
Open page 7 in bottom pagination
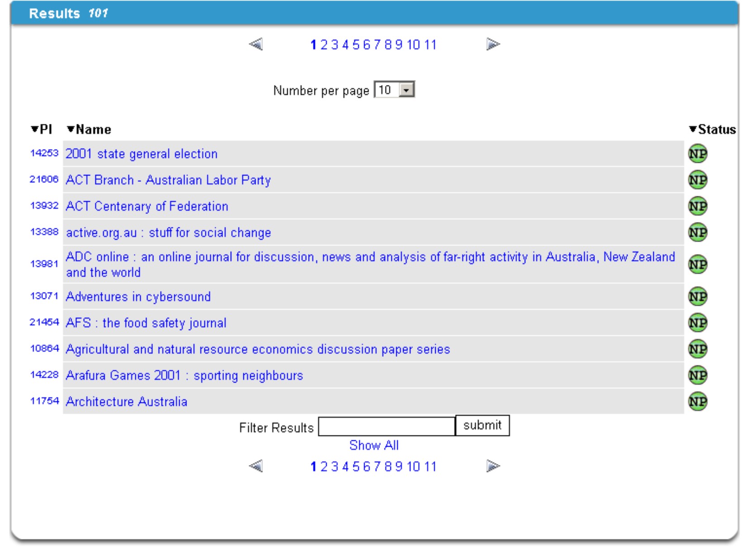coord(377,467)
